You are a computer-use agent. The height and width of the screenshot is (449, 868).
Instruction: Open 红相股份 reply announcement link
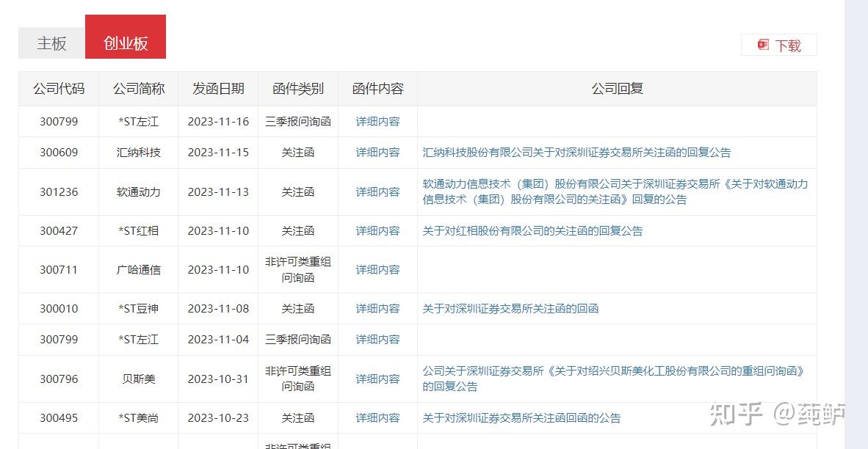(x=532, y=231)
